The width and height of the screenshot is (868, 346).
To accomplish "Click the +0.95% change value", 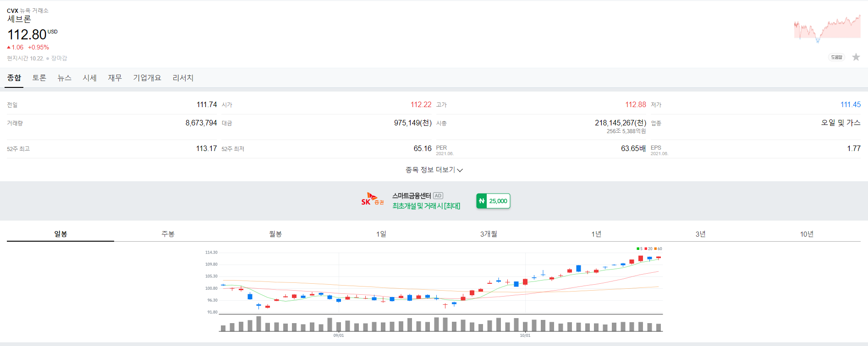I will 38,47.
